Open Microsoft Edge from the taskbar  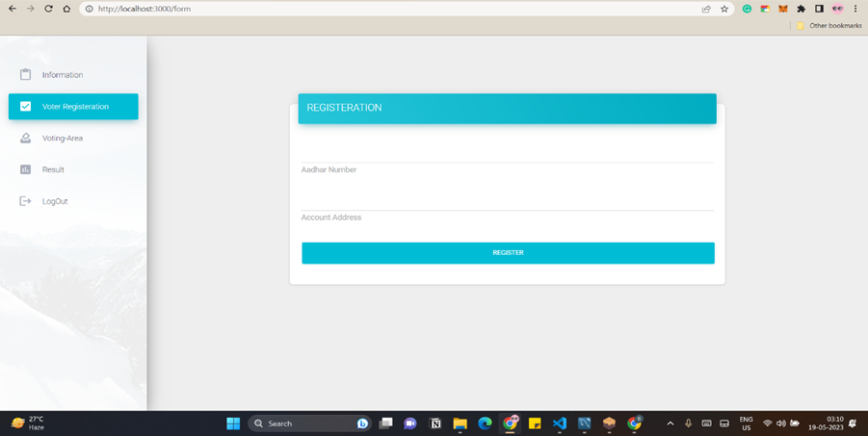click(x=485, y=423)
